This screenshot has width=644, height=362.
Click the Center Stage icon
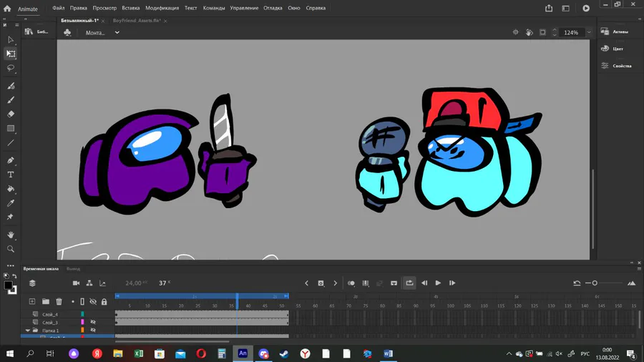coord(515,32)
